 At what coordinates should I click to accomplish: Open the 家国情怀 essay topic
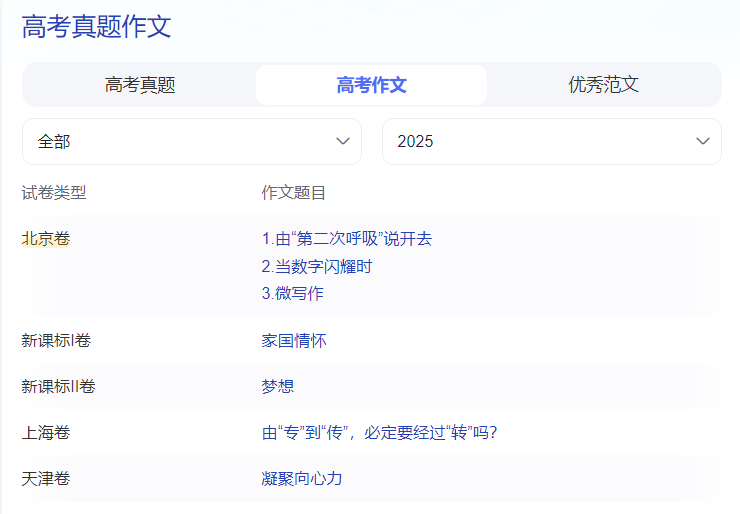294,340
